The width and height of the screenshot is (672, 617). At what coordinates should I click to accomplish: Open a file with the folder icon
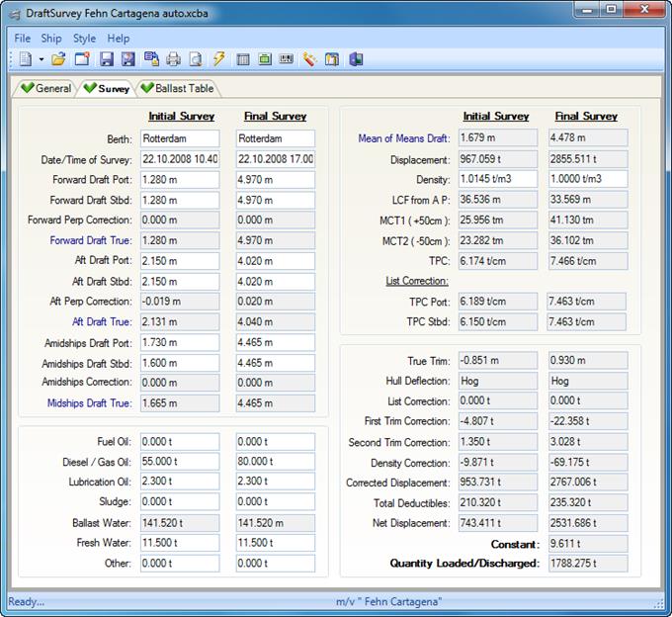[59, 59]
